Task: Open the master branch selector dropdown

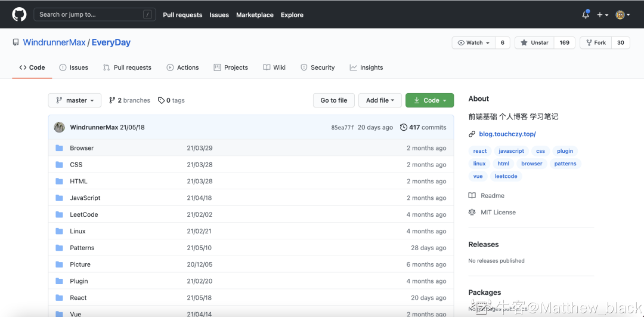Action: (75, 100)
